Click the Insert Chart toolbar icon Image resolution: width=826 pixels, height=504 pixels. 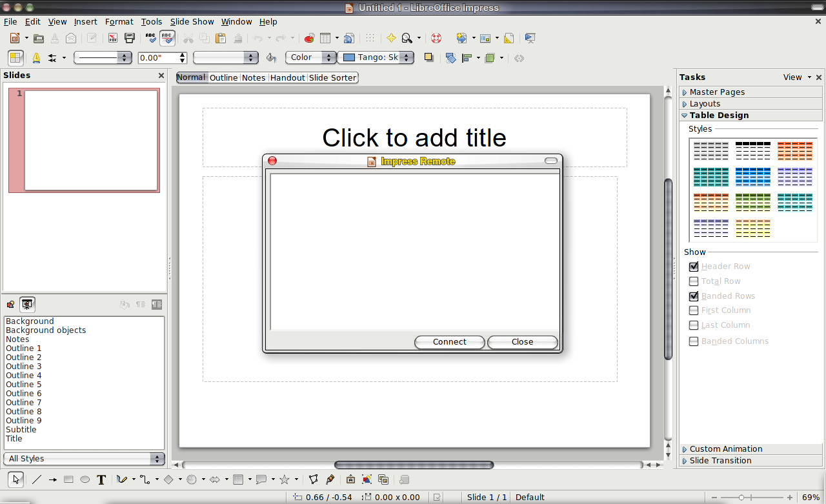(x=309, y=39)
